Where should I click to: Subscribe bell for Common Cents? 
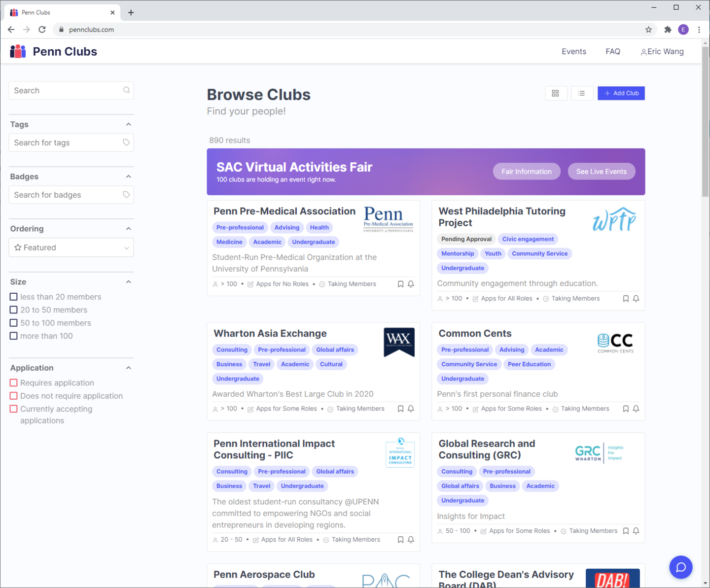click(x=636, y=409)
